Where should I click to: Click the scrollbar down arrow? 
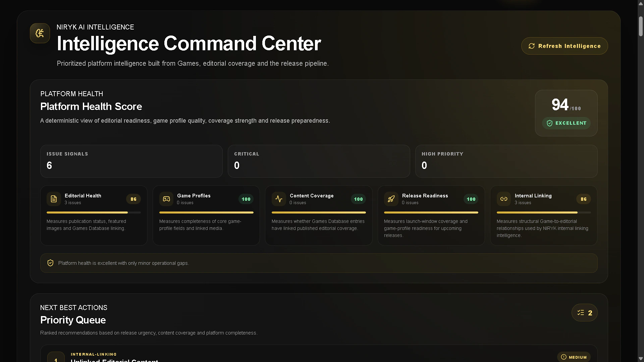(x=641, y=359)
